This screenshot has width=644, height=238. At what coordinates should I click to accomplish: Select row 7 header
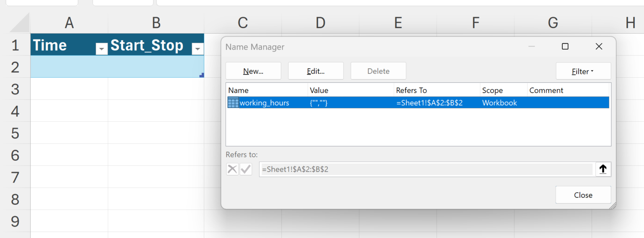coord(15,177)
